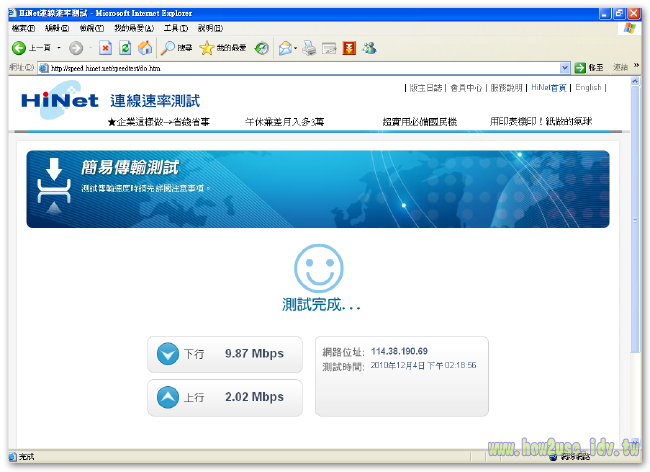Open the 會員中心 member center link
The image size is (650, 472).
466,88
